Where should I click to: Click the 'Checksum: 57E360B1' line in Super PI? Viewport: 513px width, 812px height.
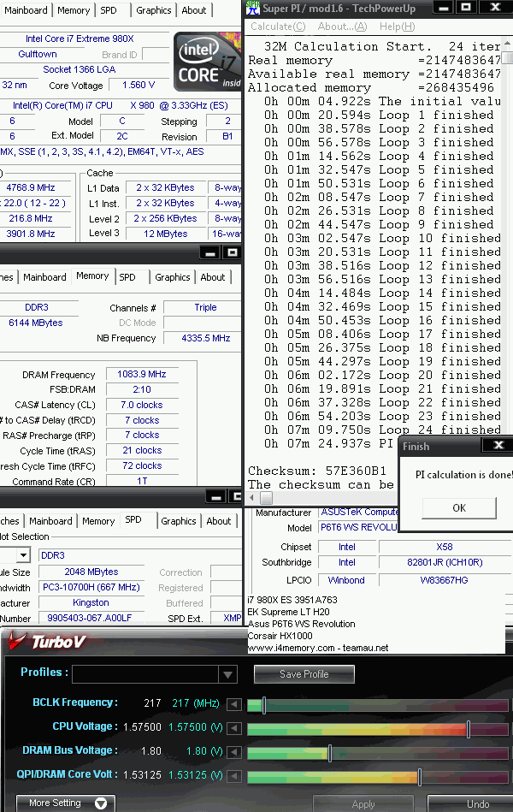coord(317,471)
